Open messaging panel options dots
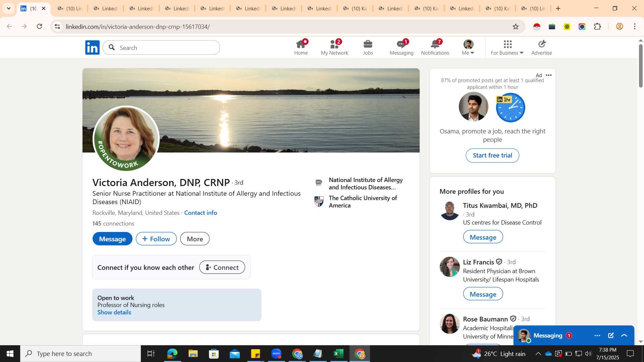 (597, 336)
